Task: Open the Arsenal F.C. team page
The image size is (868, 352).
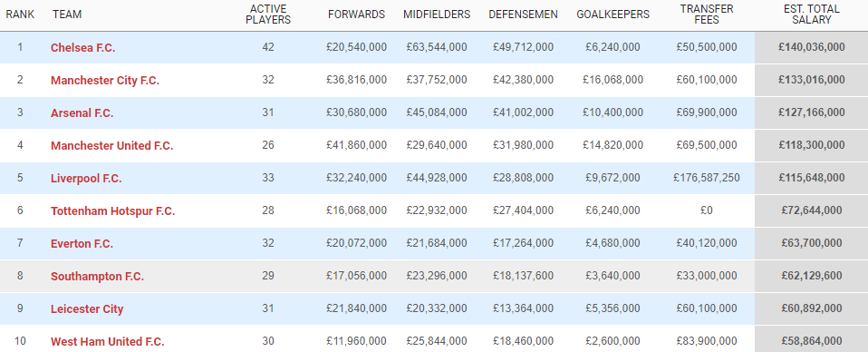Action: pos(82,113)
